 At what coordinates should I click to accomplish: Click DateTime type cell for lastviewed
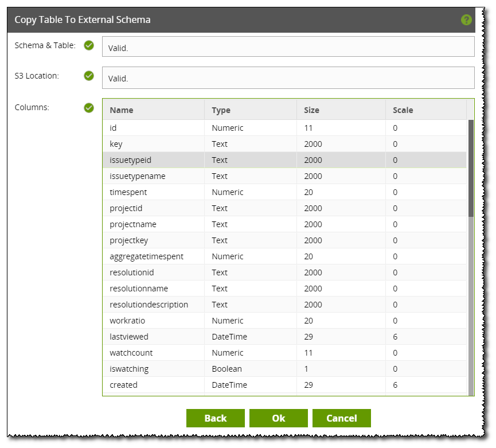coord(251,337)
